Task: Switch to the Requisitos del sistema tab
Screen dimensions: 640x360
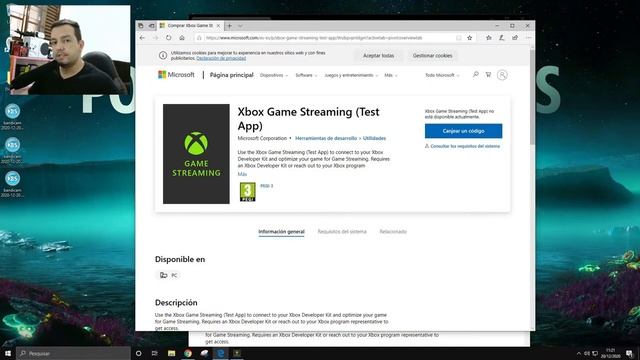Action: tap(342, 231)
